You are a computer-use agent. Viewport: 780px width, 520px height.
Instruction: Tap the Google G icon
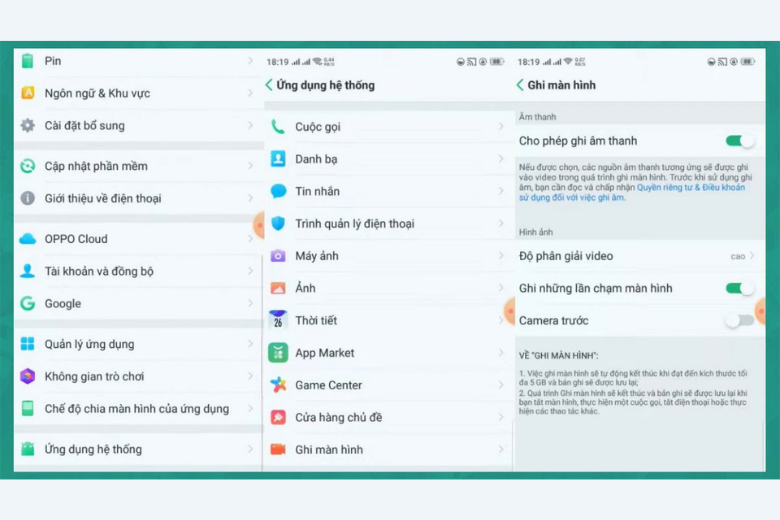(x=27, y=304)
